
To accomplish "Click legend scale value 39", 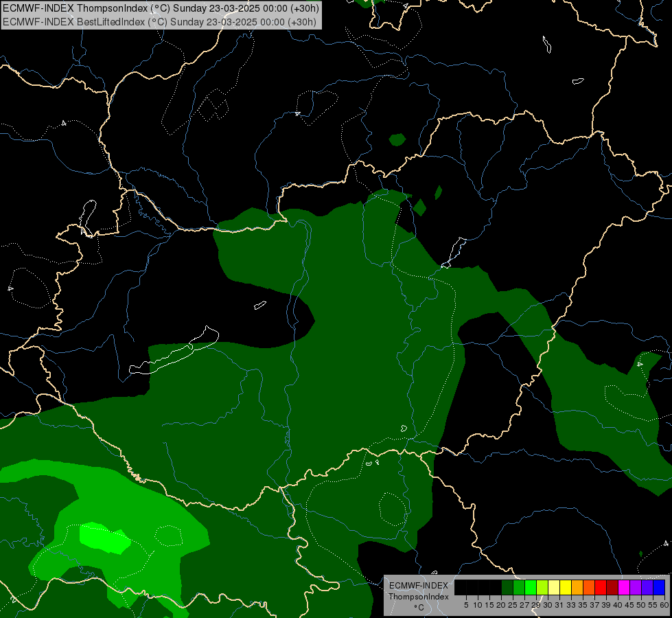I will tap(606, 605).
